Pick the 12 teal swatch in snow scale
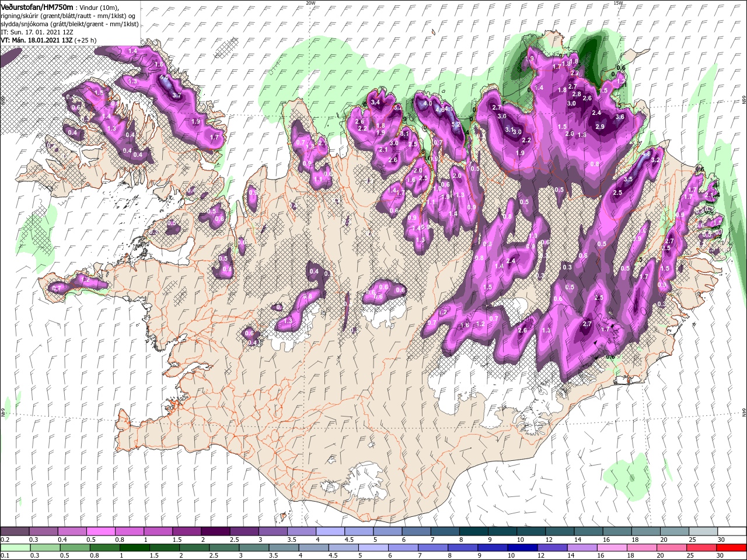The width and height of the screenshot is (747, 560). [559, 531]
